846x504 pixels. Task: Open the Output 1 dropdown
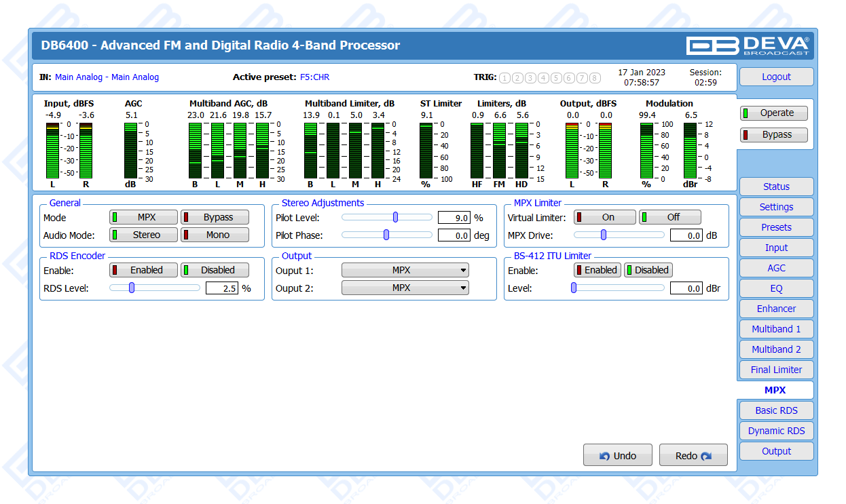[405, 270]
